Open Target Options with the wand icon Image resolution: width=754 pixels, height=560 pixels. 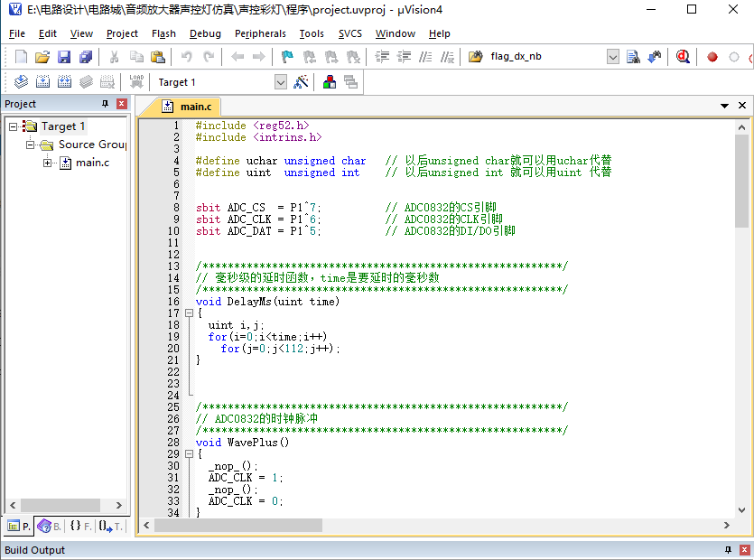tap(301, 82)
